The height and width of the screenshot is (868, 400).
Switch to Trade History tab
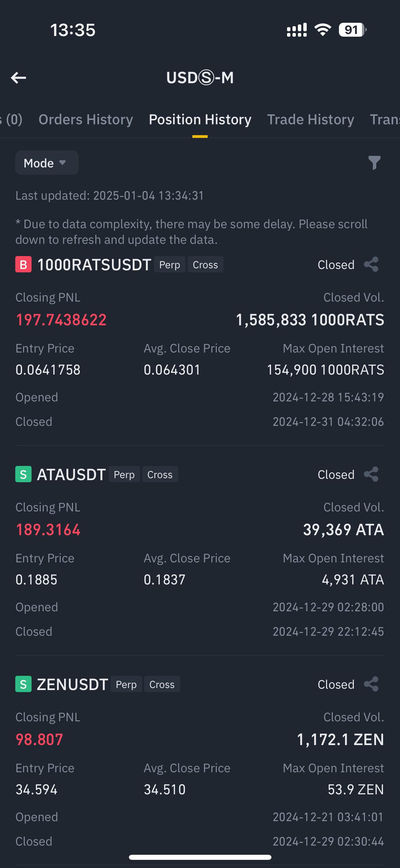pyautogui.click(x=310, y=120)
